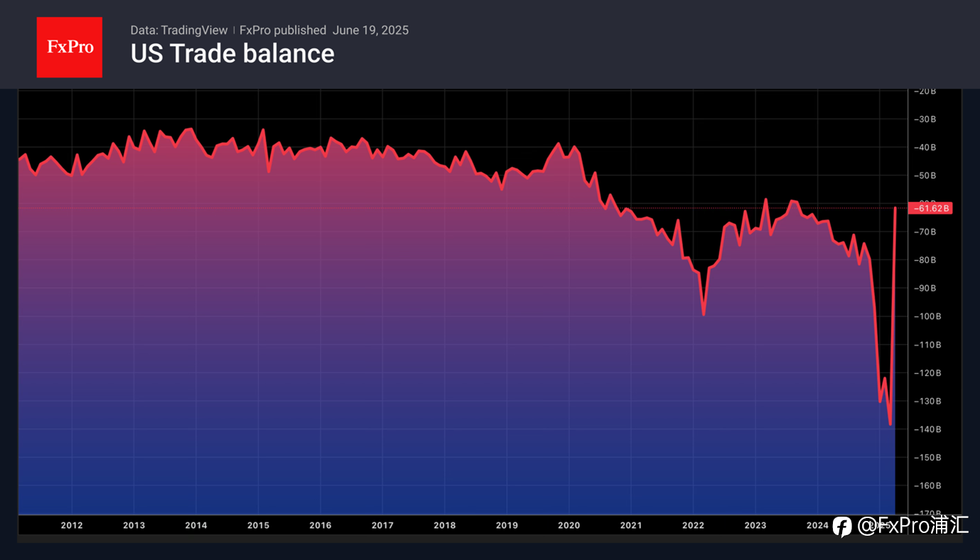Click the -61.62 B price tag
Screen dimensions: 980x560
pyautogui.click(x=931, y=208)
